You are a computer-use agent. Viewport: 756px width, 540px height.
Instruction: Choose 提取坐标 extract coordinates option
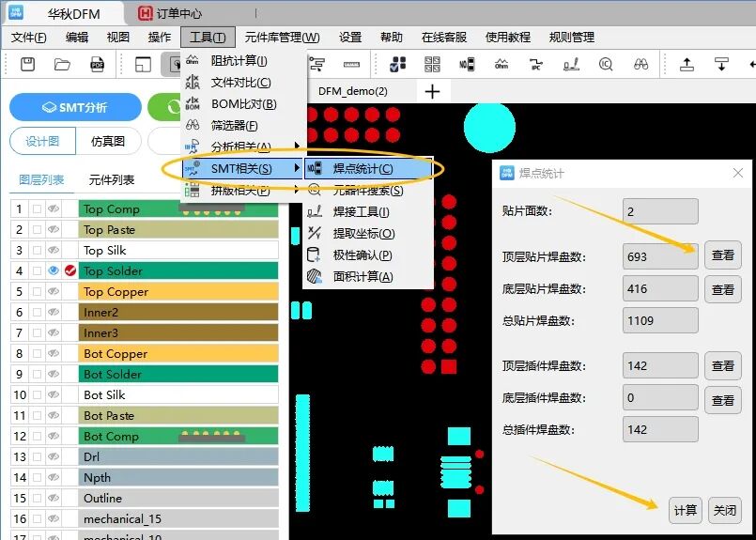pyautogui.click(x=363, y=234)
